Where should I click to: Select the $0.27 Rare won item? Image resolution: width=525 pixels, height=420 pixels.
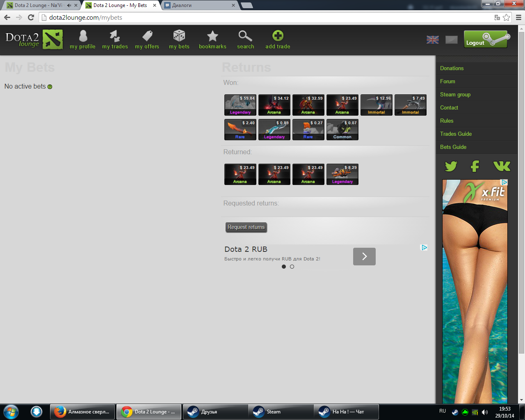click(x=308, y=130)
